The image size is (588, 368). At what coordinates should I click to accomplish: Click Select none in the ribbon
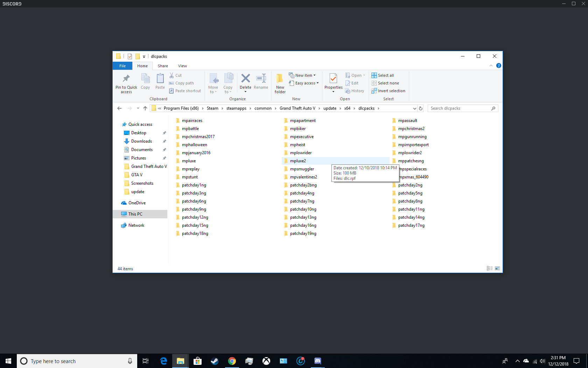tap(385, 83)
